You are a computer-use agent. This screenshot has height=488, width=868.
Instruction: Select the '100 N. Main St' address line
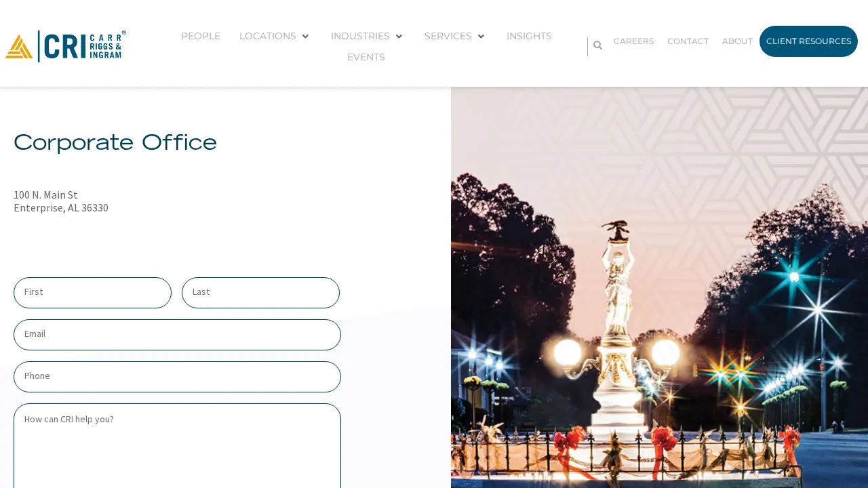(x=45, y=195)
